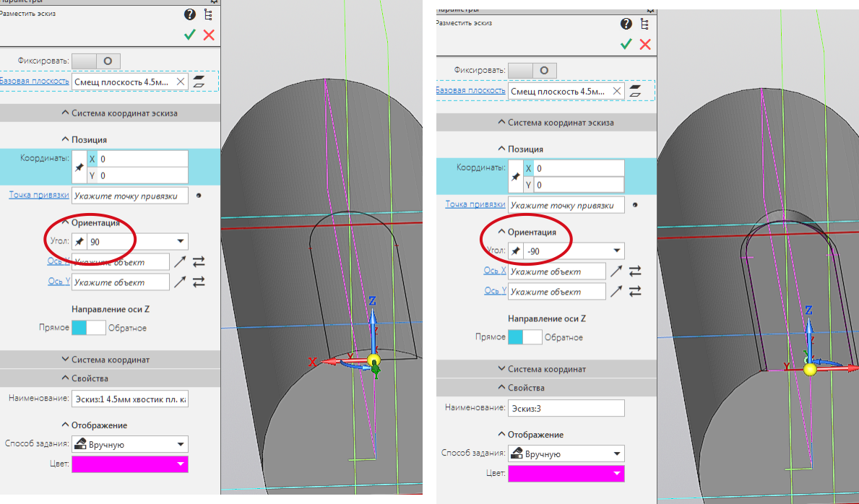This screenshot has height=504, width=859.
Task: Confirm with green checkmark in left Эскиз:1 panel
Action: pyautogui.click(x=189, y=35)
